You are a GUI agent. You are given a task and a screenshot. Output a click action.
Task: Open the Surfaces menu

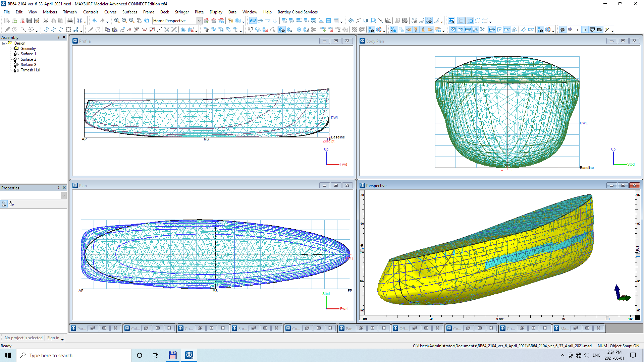click(x=129, y=12)
